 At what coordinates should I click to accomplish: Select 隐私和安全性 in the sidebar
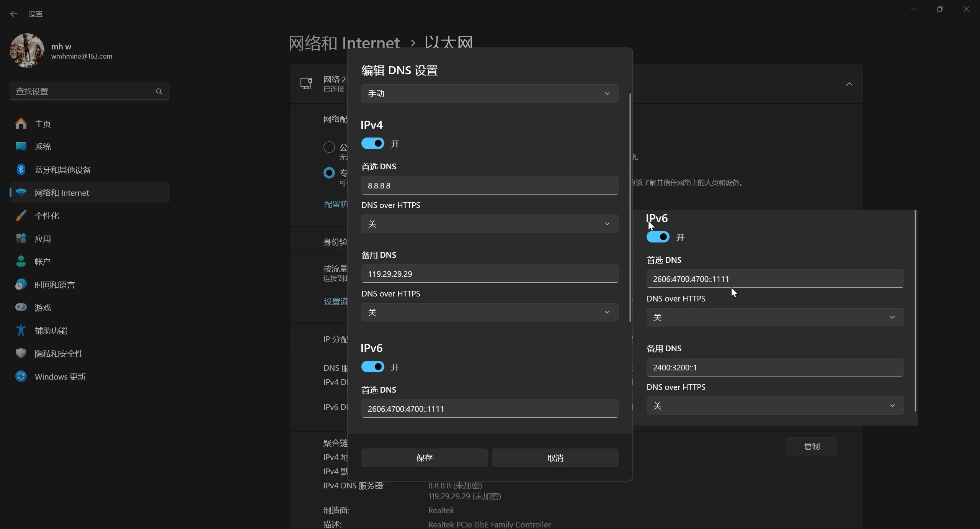click(x=59, y=353)
